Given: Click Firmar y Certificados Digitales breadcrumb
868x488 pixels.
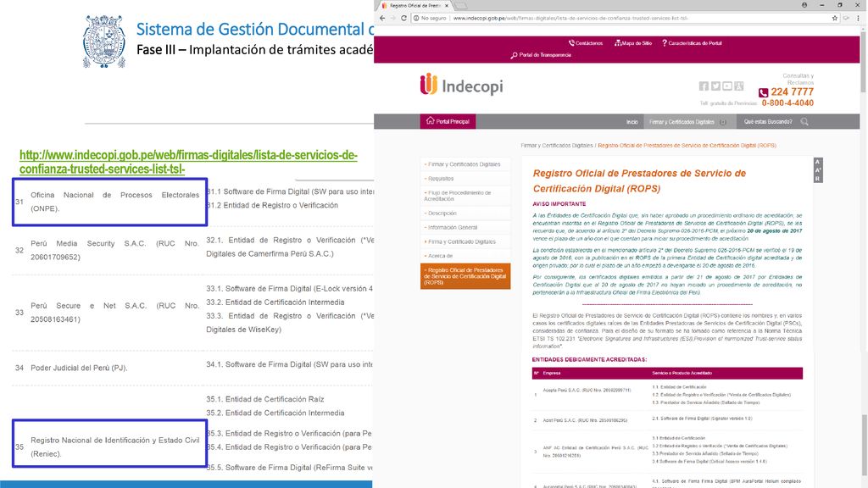Looking at the screenshot, I should point(556,146).
